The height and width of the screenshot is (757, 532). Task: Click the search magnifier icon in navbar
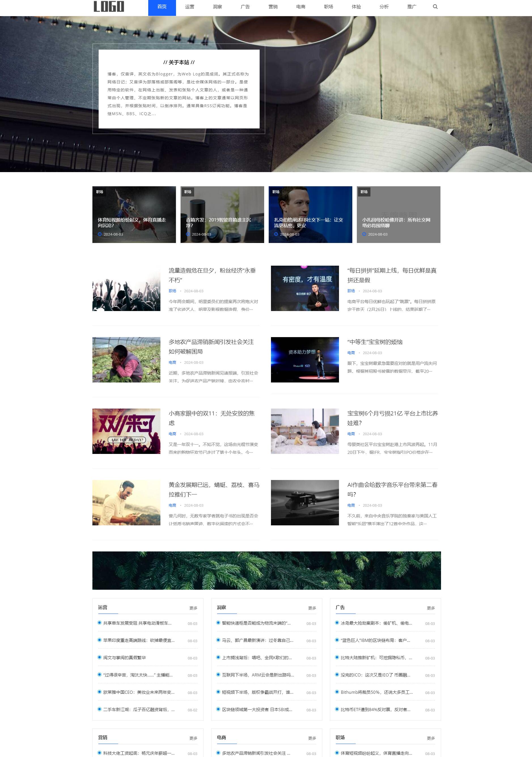435,7
